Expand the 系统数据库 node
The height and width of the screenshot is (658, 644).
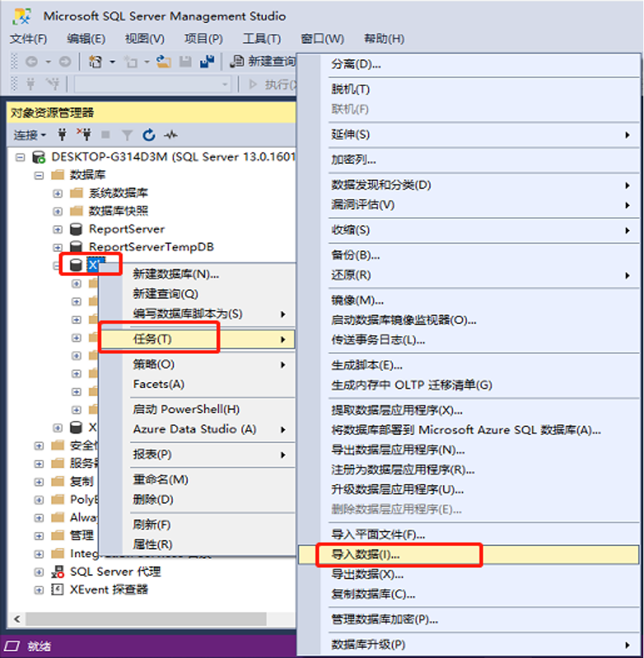click(58, 193)
